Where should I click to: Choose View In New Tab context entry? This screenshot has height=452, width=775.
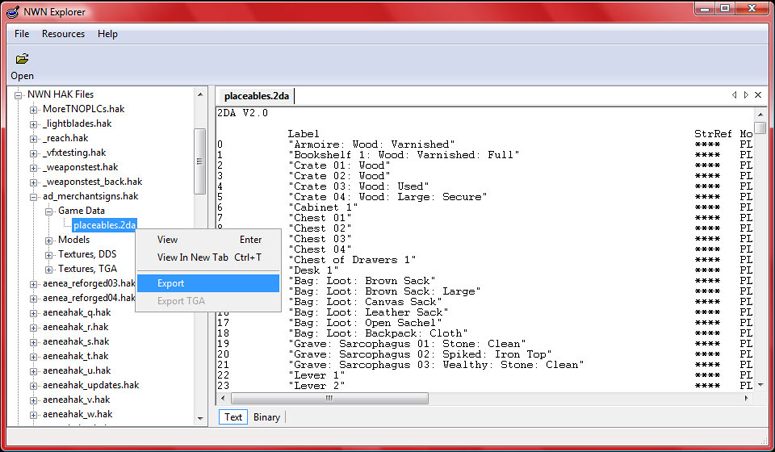209,257
